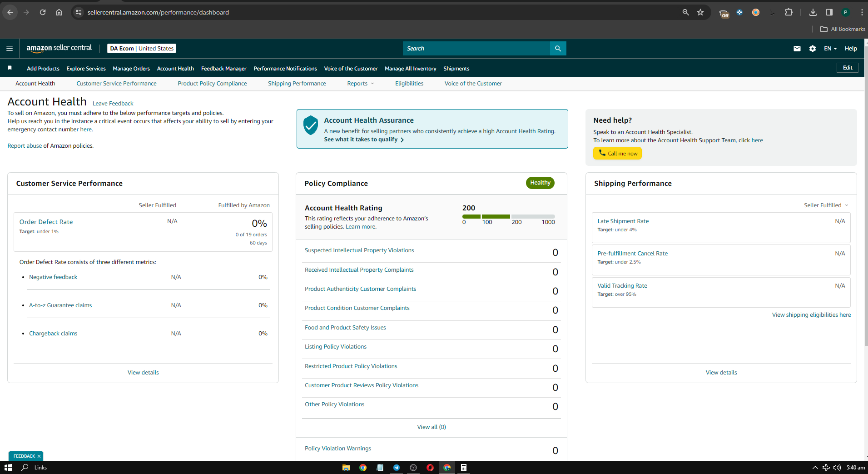
Task: Toggle the browser side panel icon
Action: (x=829, y=12)
